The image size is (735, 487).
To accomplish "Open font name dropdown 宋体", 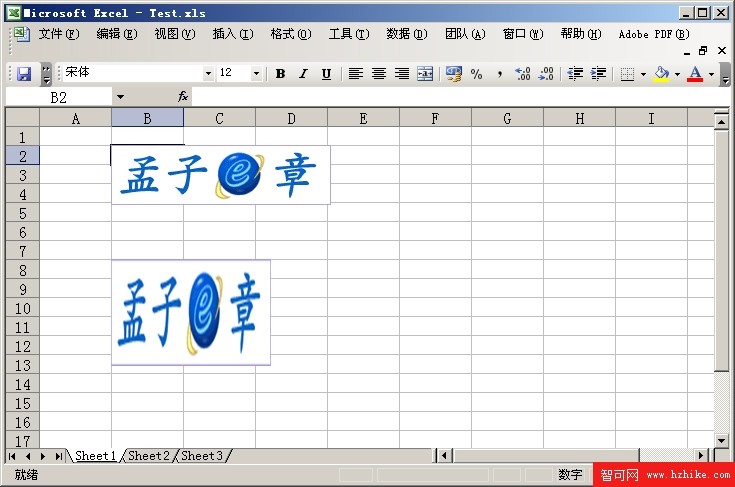I will [208, 73].
